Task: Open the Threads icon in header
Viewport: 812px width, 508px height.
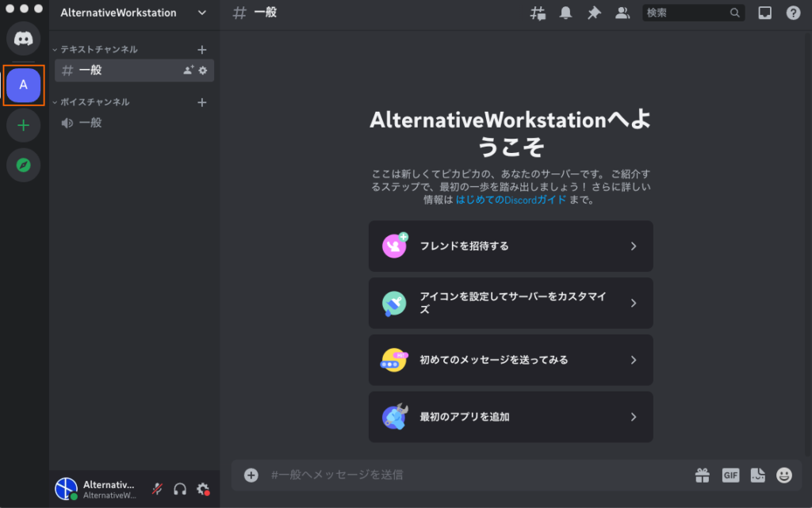Action: pyautogui.click(x=538, y=13)
